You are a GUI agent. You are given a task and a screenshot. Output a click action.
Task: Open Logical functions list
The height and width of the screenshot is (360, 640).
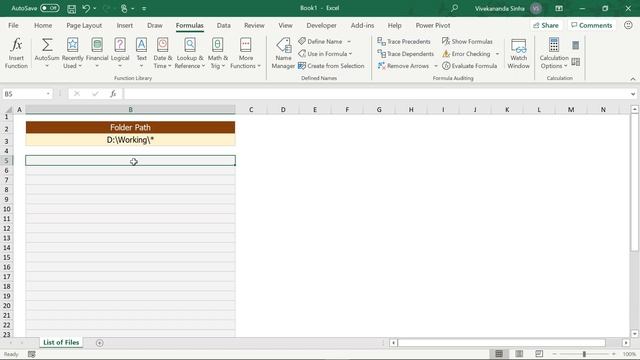click(120, 53)
